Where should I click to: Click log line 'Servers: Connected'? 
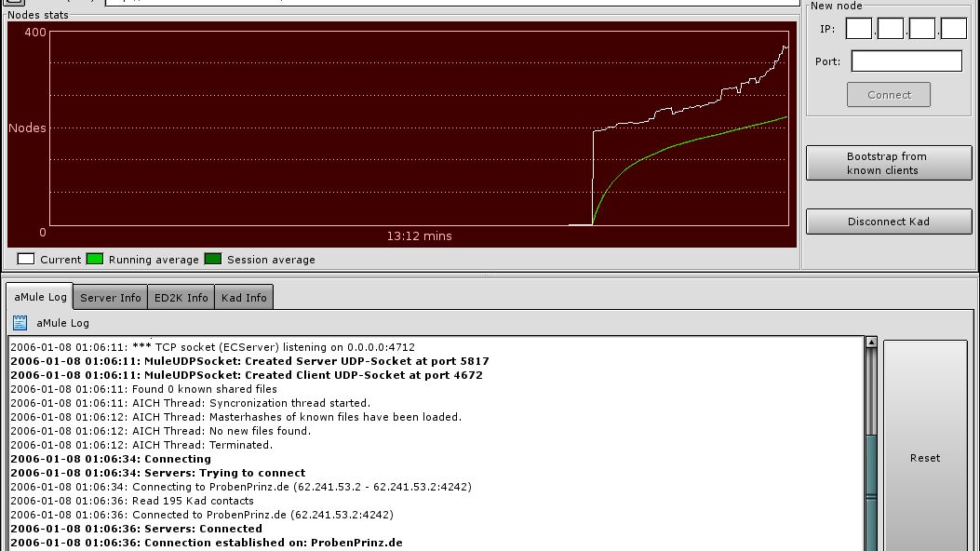[136, 530]
